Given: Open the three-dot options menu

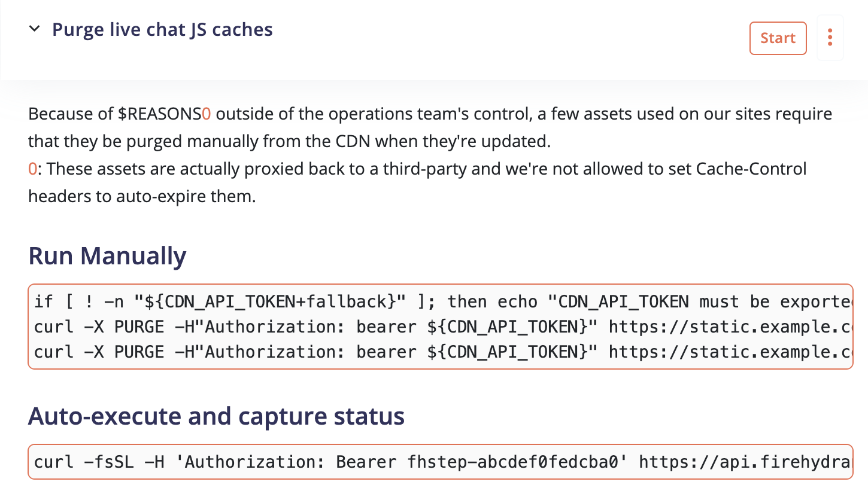Looking at the screenshot, I should tap(830, 38).
